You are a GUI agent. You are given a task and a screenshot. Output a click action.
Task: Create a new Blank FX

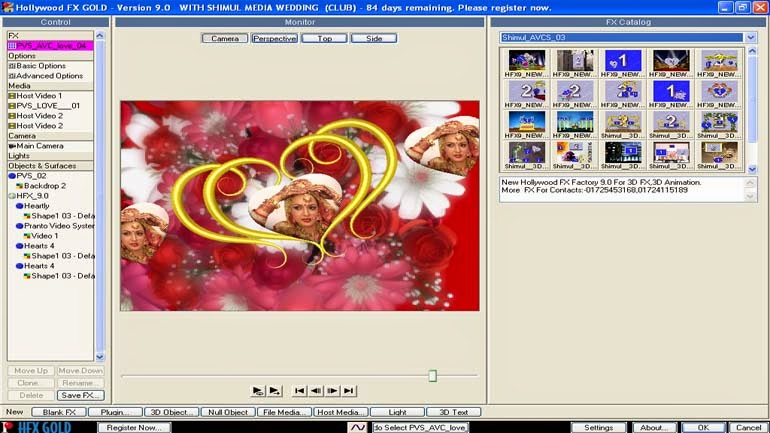[59, 412]
